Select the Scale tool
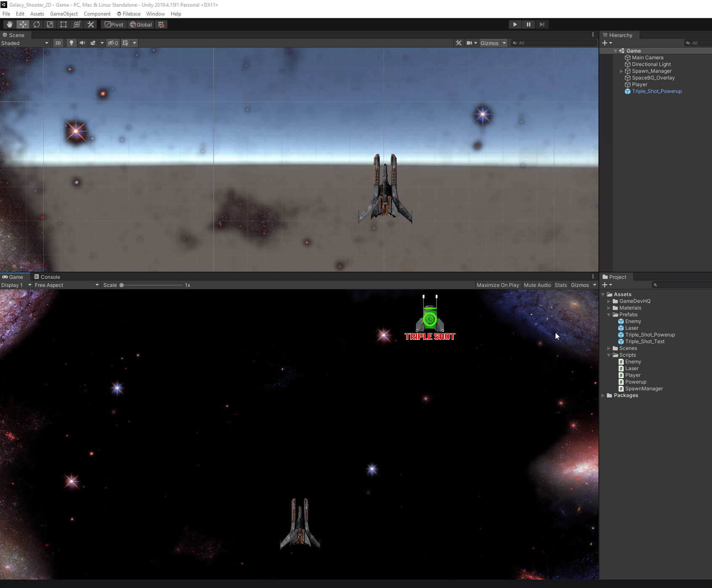 click(x=50, y=24)
